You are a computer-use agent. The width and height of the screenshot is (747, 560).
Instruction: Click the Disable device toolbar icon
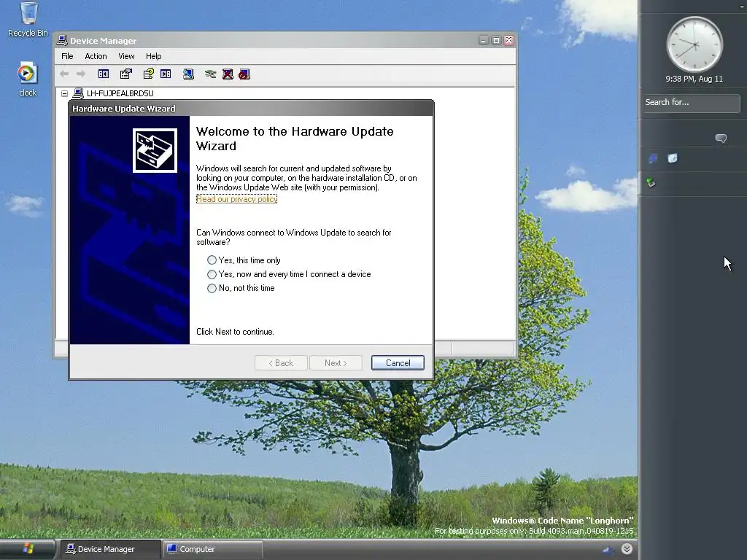(x=244, y=74)
